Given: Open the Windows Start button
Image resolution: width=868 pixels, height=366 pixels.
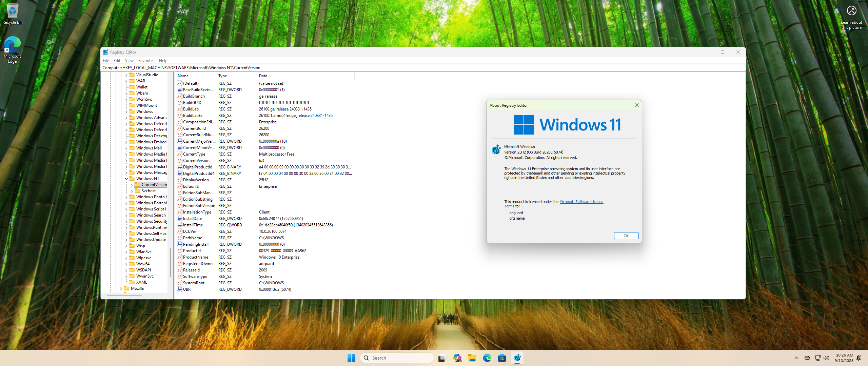Looking at the screenshot, I should (351, 358).
